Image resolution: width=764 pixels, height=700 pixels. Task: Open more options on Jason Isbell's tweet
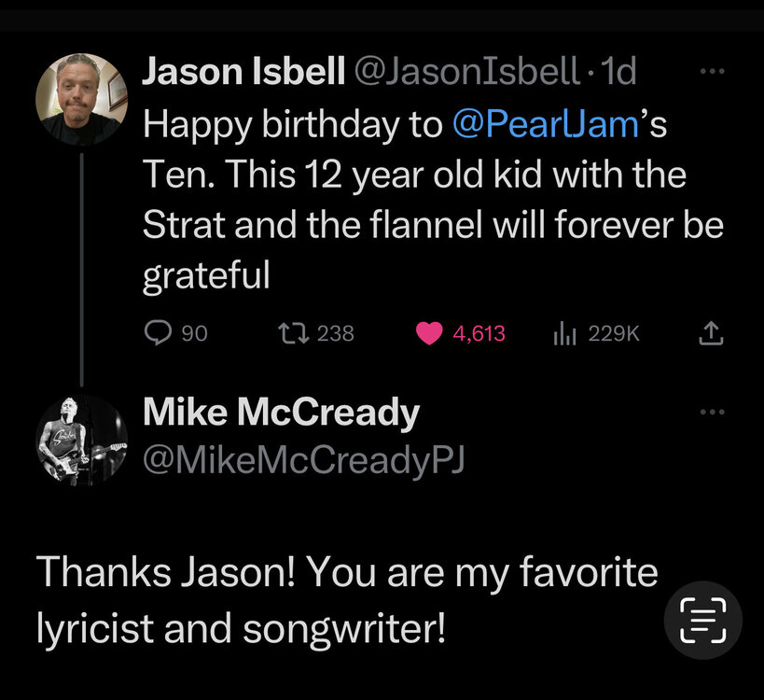point(712,71)
